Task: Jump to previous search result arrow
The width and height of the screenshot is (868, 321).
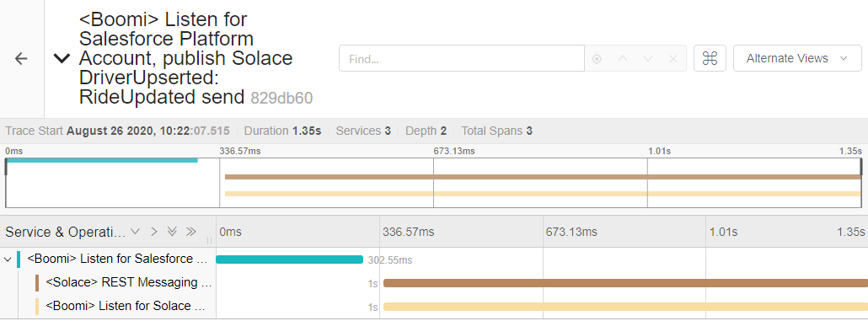Action: (622, 59)
